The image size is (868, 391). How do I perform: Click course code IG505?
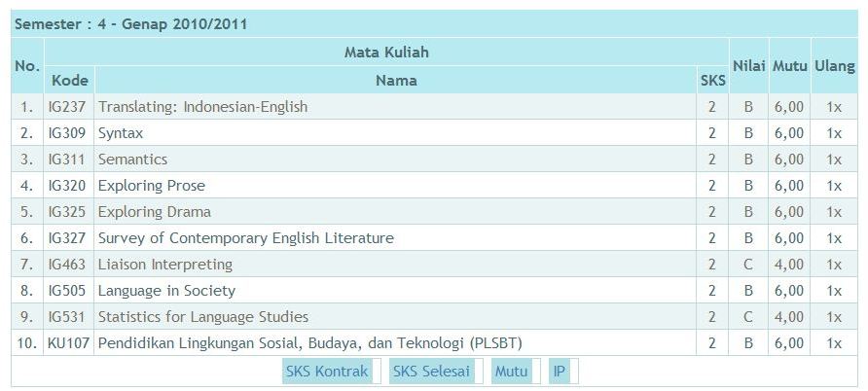pyautogui.click(x=67, y=291)
